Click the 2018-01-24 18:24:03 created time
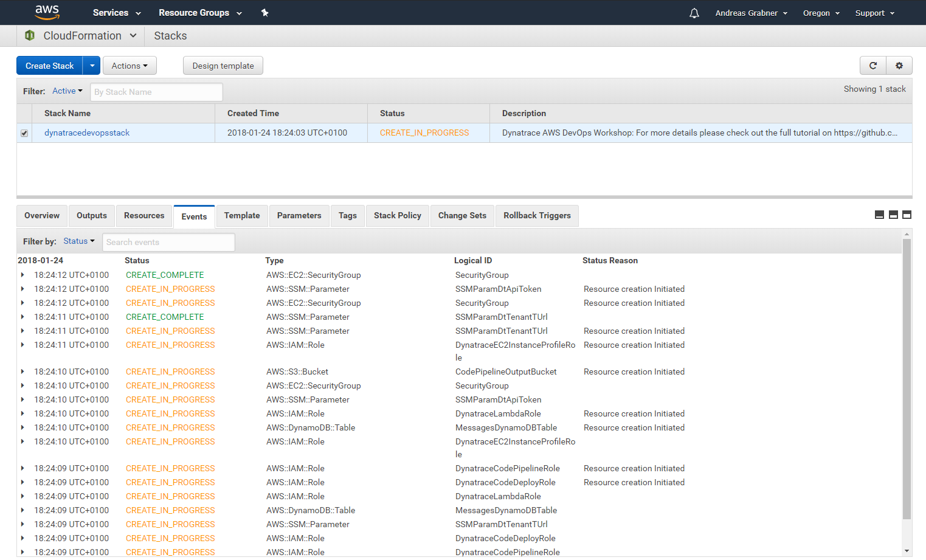 [287, 133]
